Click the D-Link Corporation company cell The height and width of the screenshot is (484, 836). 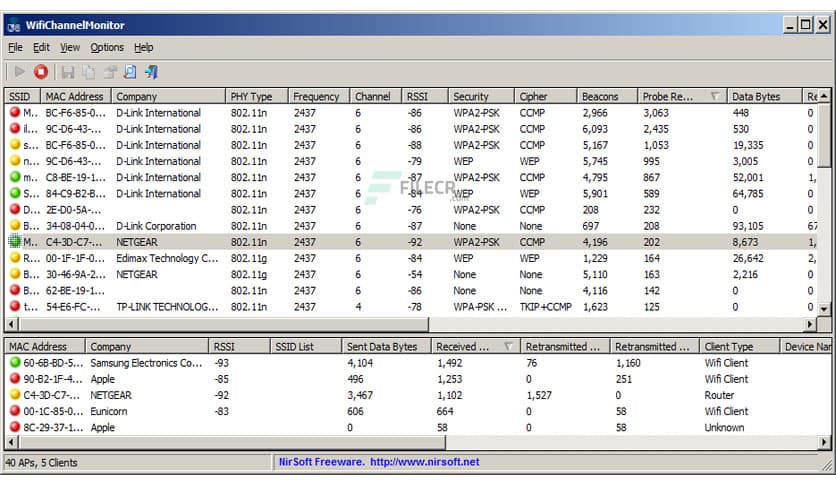(x=156, y=225)
